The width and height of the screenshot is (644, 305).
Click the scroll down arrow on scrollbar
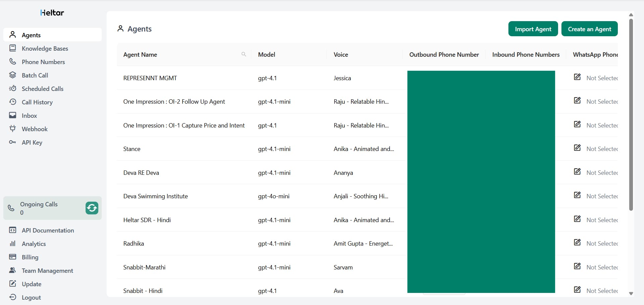631,294
